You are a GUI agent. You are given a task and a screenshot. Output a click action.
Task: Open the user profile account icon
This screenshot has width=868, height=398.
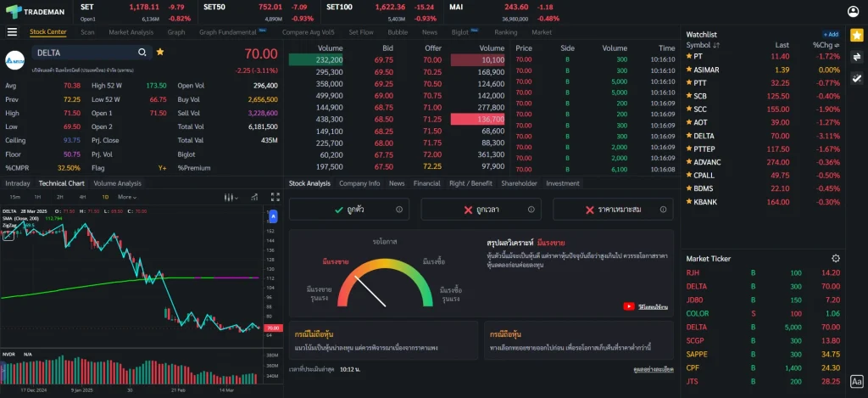coord(854,11)
